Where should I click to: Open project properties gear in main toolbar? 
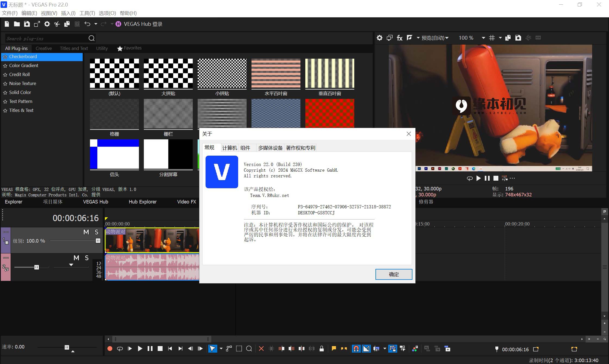(x=47, y=24)
